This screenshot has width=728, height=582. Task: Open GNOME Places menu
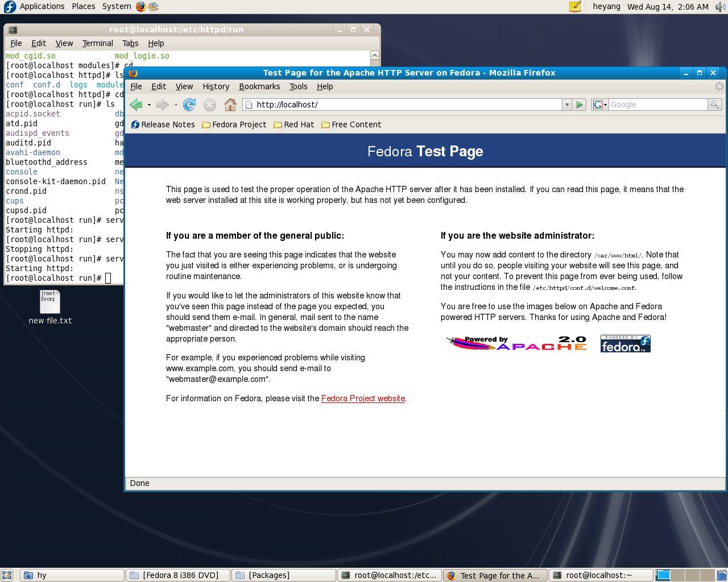click(x=84, y=7)
